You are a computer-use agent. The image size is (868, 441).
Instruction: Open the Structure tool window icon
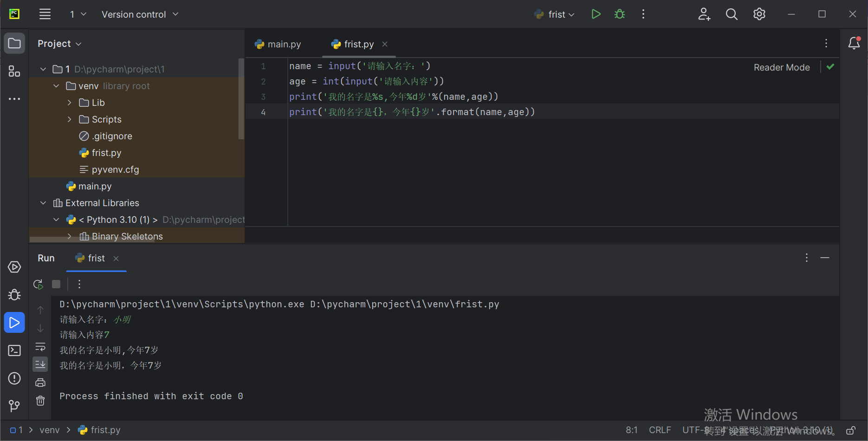(x=14, y=71)
